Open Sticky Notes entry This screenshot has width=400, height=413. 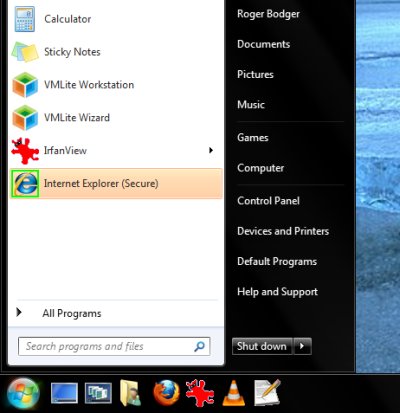click(x=116, y=52)
